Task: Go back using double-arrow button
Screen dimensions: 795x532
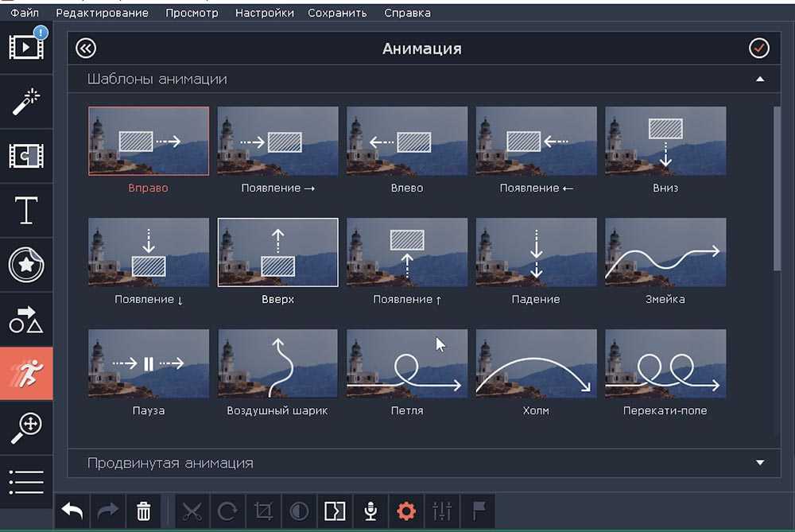Action: (x=85, y=49)
